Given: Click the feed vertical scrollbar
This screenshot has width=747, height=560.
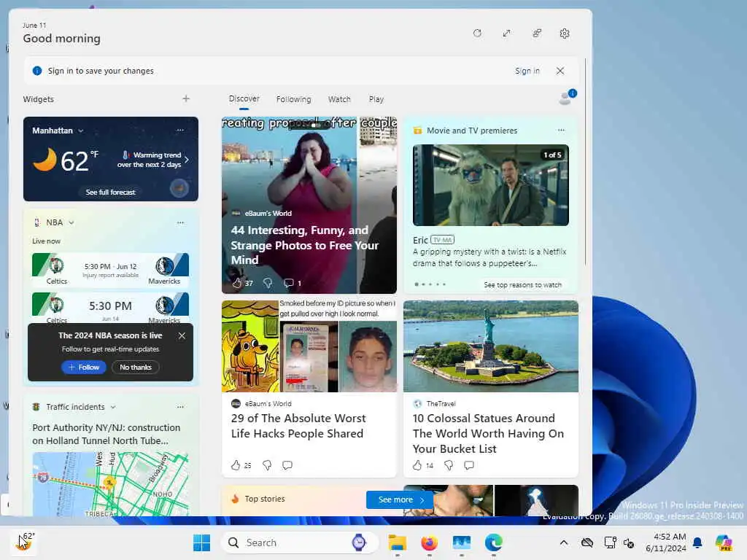Looking at the screenshot, I should 586,162.
